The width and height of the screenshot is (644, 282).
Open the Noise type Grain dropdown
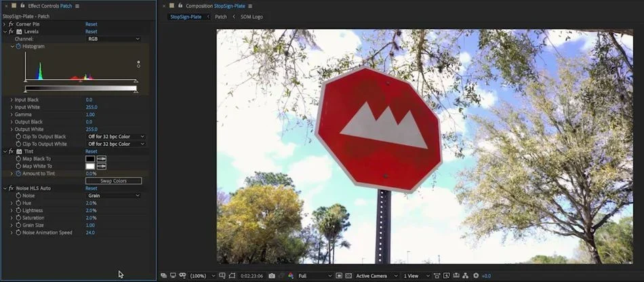pos(113,196)
